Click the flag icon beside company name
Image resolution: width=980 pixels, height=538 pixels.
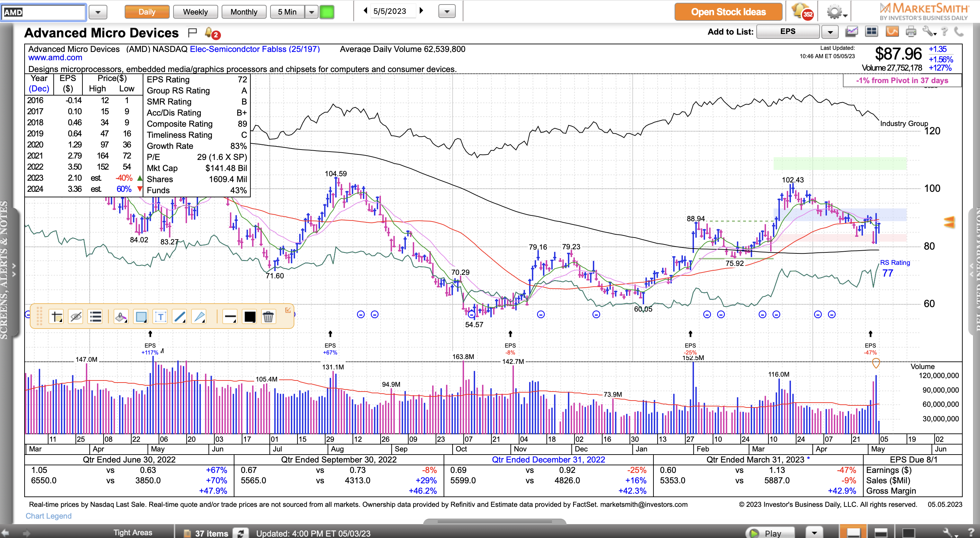193,33
